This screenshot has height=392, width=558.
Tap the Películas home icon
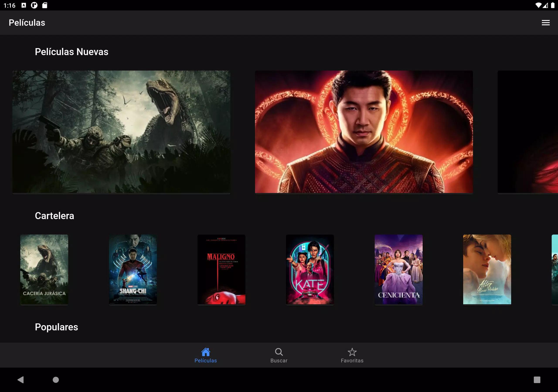pyautogui.click(x=206, y=352)
